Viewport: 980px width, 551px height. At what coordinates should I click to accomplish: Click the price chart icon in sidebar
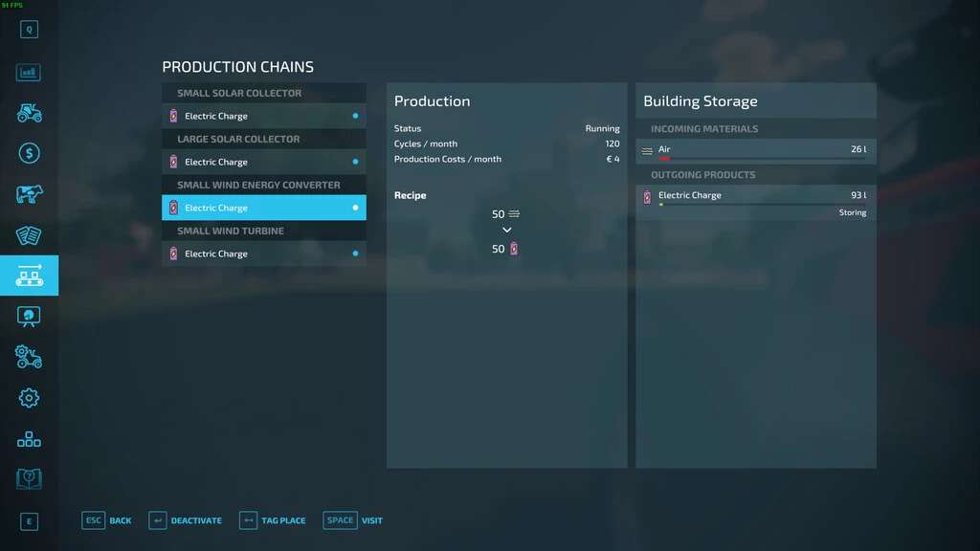pos(29,72)
